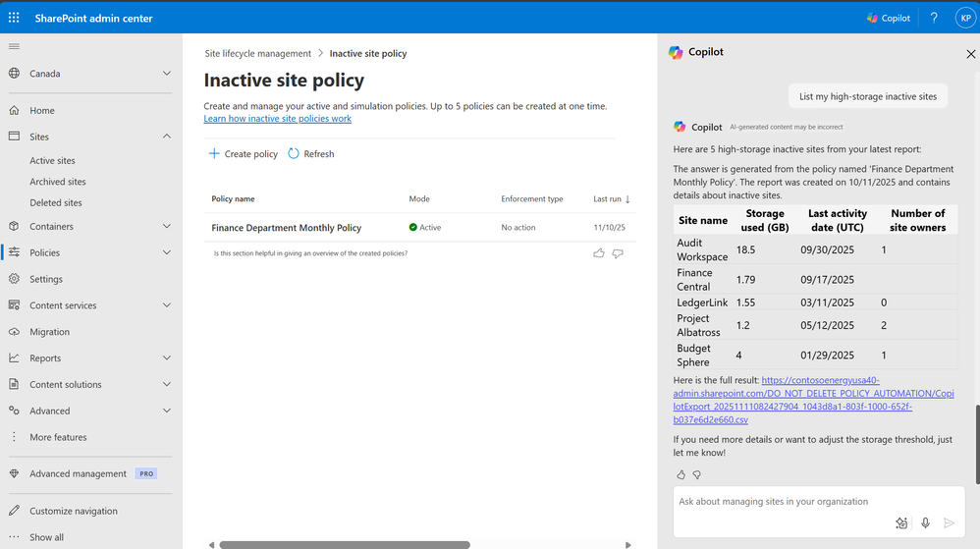Click the Customize navigation pencil icon
Image resolution: width=980 pixels, height=549 pixels.
click(x=14, y=511)
